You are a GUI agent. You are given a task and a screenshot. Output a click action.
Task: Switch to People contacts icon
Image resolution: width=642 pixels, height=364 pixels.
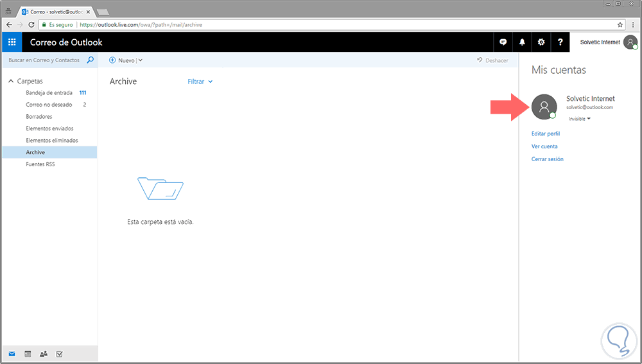point(44,354)
